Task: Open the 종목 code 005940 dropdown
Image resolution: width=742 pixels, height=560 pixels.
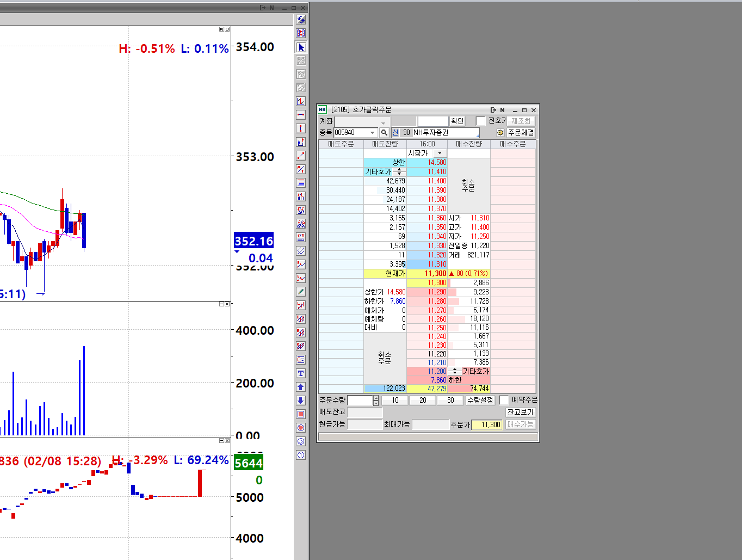Action: click(x=373, y=132)
